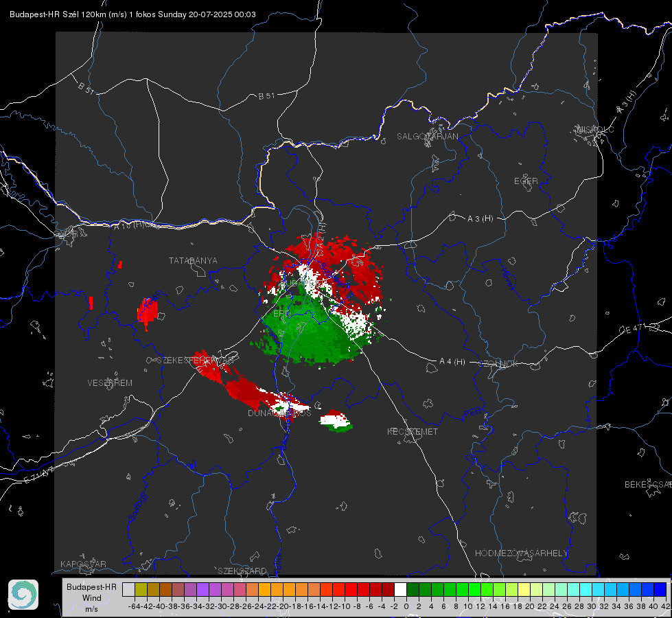
Task: Click the blue 'Pest' county label
Action: 473,413
